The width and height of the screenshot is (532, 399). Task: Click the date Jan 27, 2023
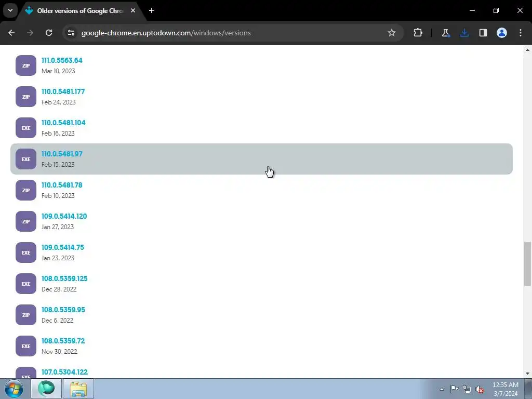point(58,228)
